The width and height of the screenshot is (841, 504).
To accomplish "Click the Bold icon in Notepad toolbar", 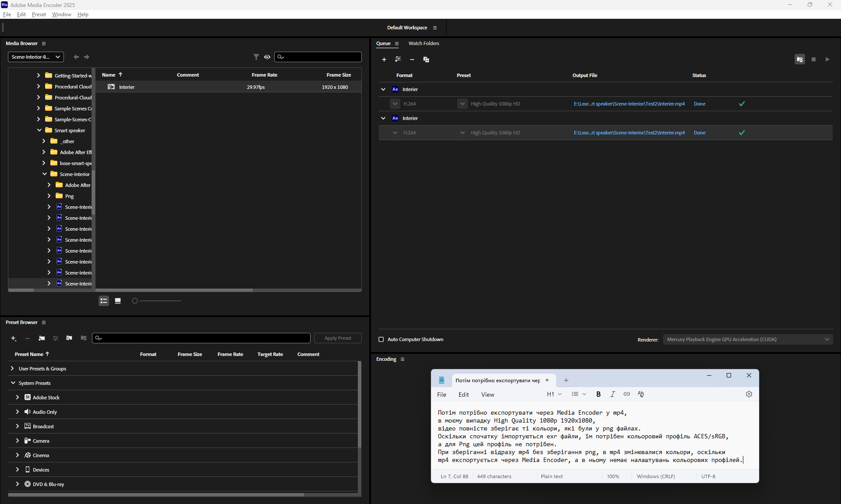I will pyautogui.click(x=598, y=394).
